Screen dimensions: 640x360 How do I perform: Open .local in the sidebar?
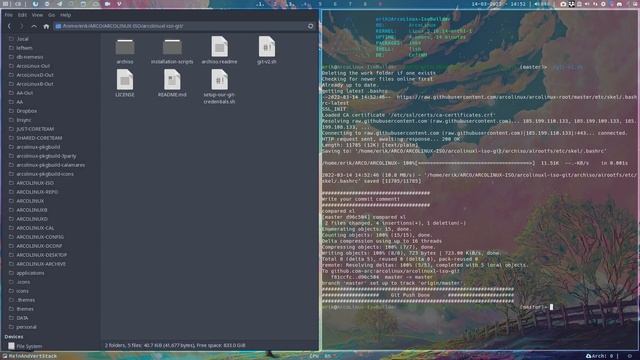tap(23, 39)
